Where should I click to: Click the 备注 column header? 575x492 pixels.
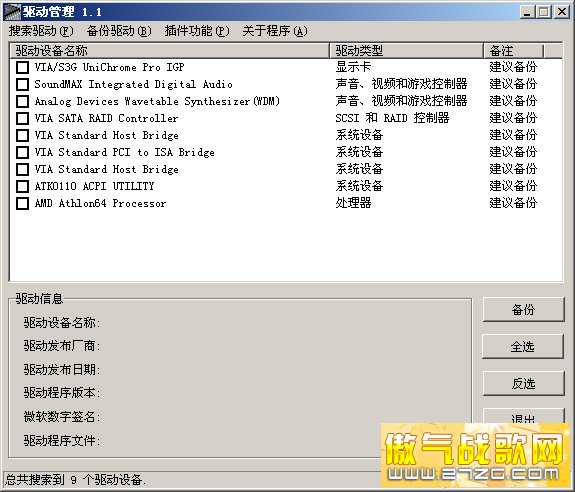[513, 51]
